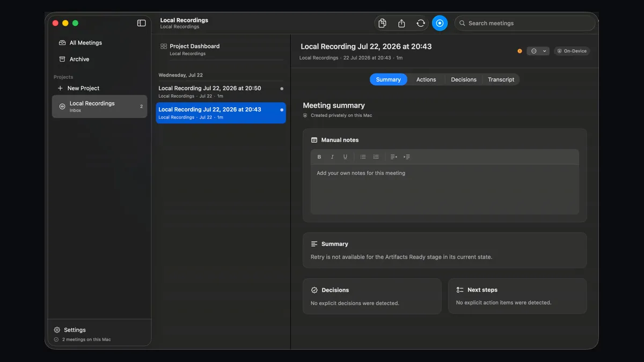Click the recording title in detail header
The width and height of the screenshot is (644, 362).
(366, 47)
